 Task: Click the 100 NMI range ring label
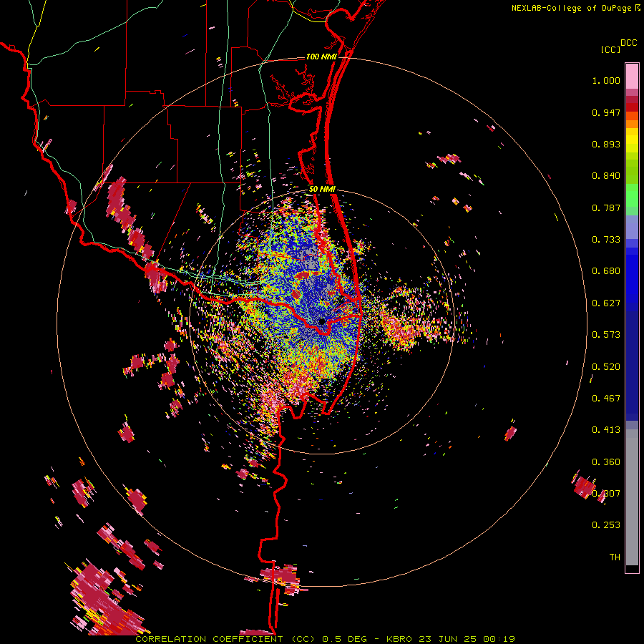(x=321, y=57)
